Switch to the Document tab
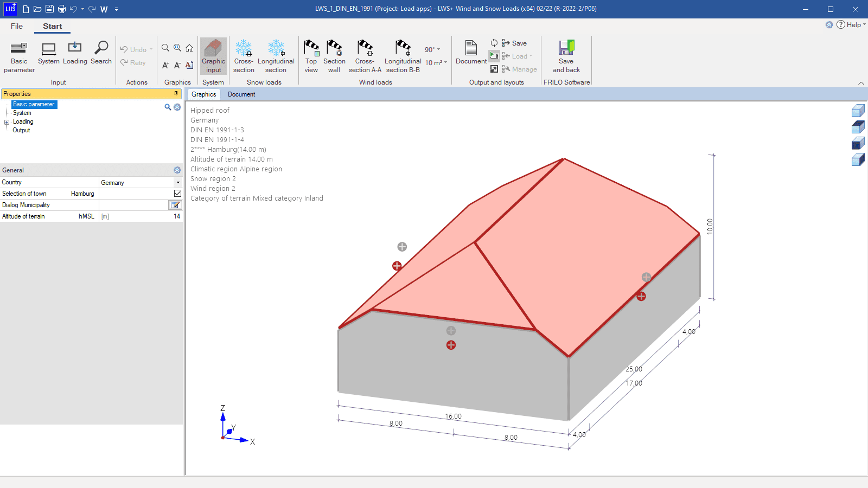Screen dimensions: 868x488 click(x=241, y=94)
